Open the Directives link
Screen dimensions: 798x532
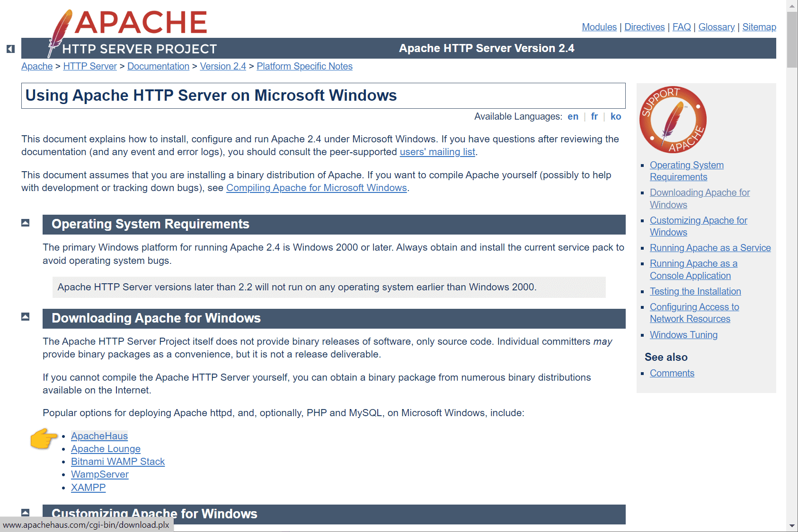click(645, 27)
